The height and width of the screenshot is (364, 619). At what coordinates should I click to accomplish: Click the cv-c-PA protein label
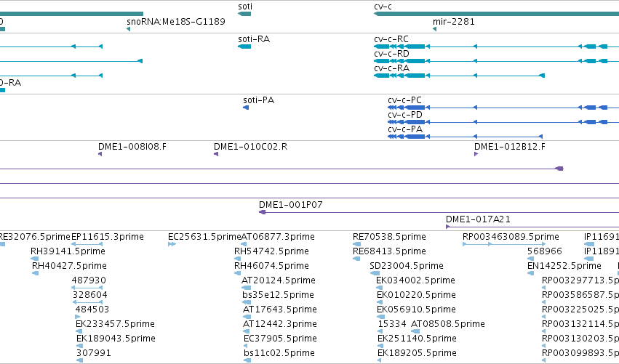[405, 129]
